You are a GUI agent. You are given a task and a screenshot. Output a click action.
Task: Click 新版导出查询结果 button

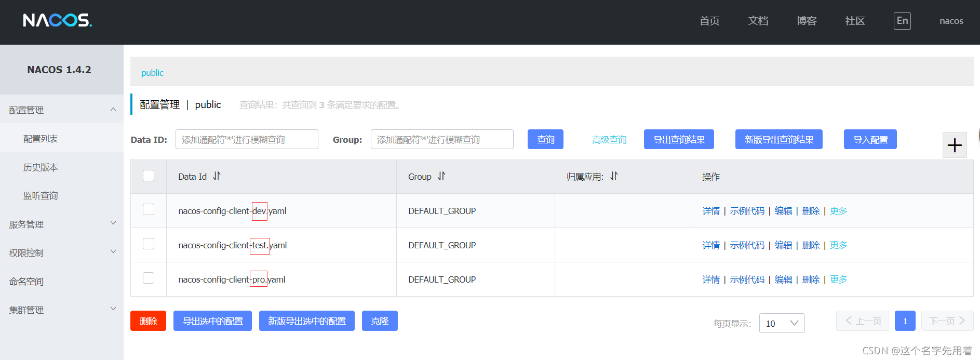coord(779,139)
